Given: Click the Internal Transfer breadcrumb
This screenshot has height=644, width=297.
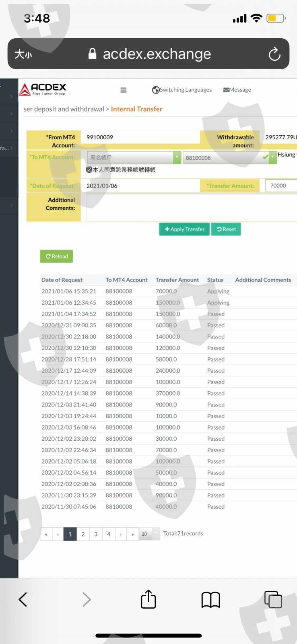Looking at the screenshot, I should click(x=136, y=109).
